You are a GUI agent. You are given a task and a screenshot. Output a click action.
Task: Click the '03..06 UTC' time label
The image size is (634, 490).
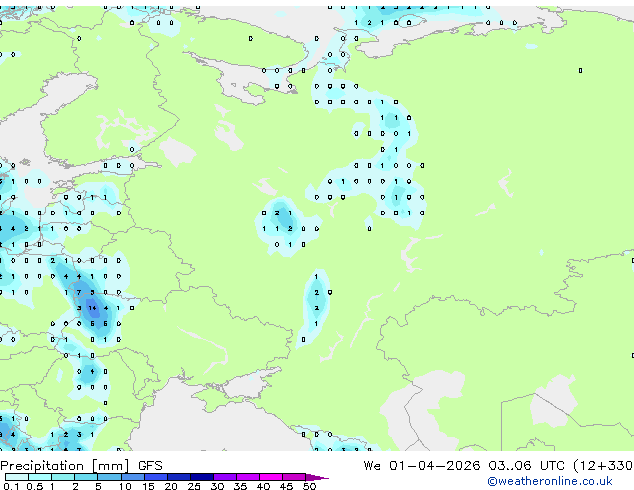[x=526, y=466]
